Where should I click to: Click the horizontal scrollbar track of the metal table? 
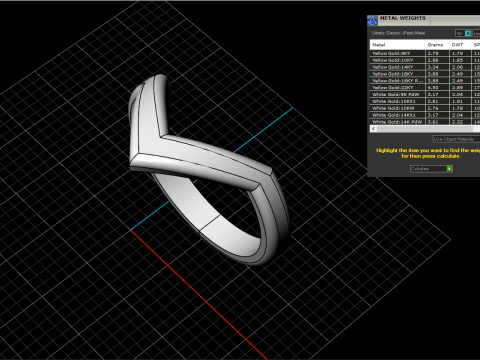pyautogui.click(x=428, y=129)
